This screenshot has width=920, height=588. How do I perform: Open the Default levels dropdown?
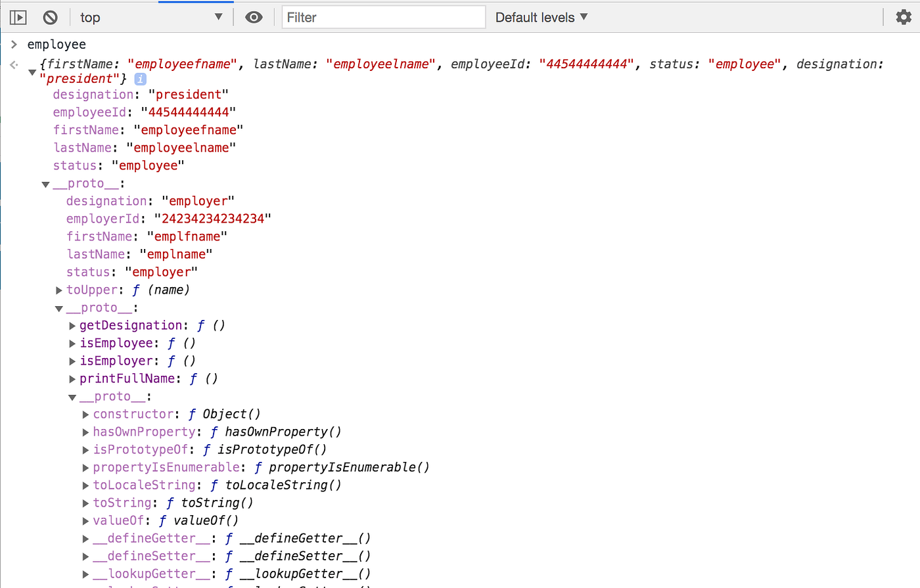click(541, 17)
